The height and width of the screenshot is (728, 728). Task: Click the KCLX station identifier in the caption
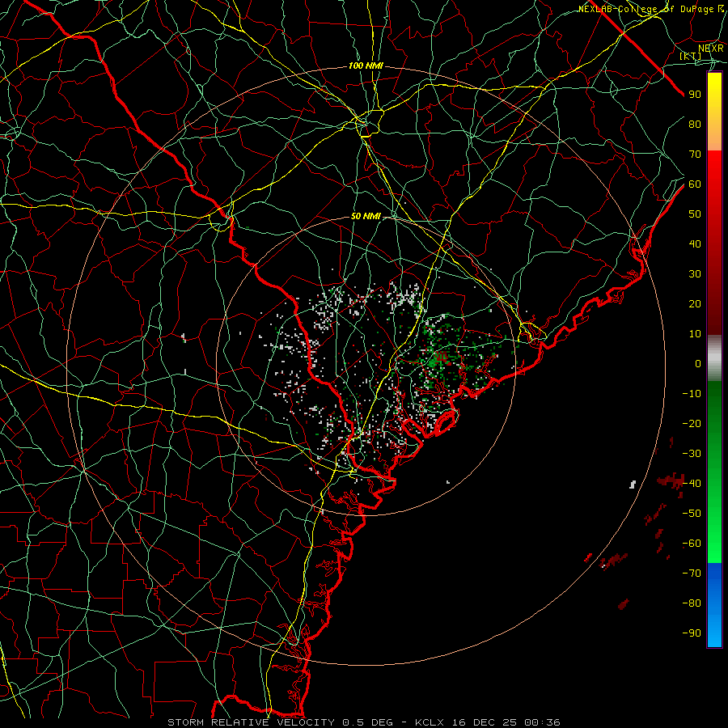(430, 722)
